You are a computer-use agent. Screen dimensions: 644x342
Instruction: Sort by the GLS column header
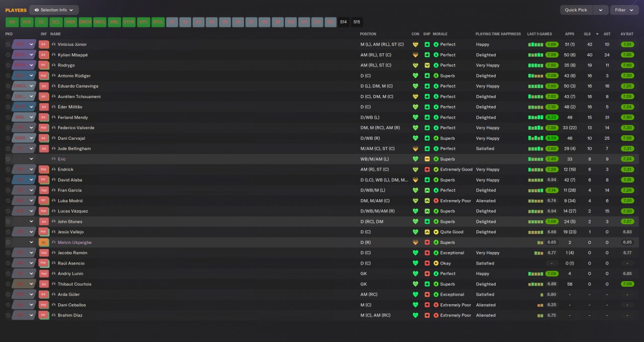pos(587,34)
